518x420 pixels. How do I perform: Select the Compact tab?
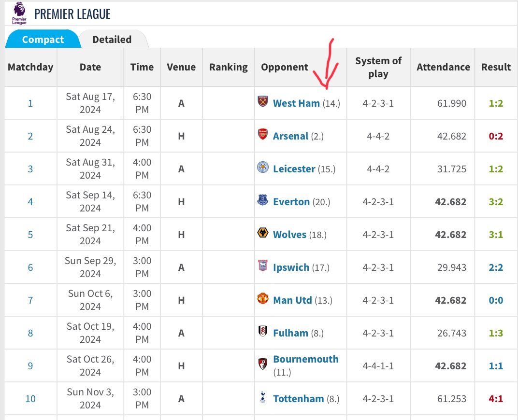43,39
